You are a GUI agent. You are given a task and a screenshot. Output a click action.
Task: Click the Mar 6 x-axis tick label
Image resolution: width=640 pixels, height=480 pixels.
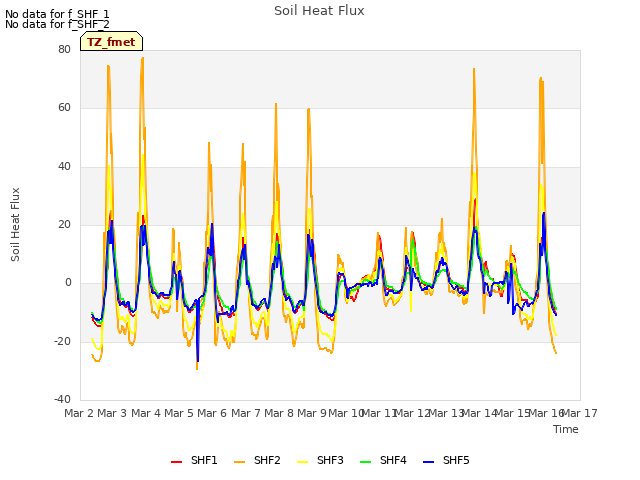pos(212,413)
